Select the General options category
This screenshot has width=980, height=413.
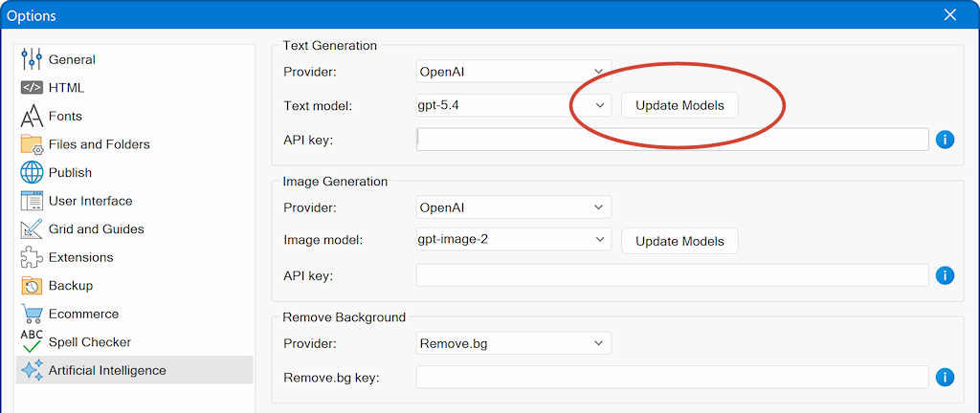(134, 59)
